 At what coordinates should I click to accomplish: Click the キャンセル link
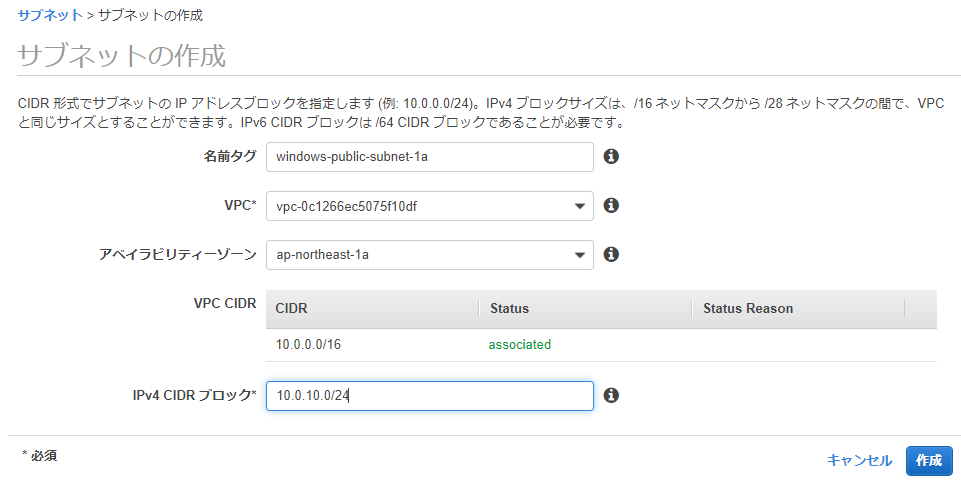(859, 460)
